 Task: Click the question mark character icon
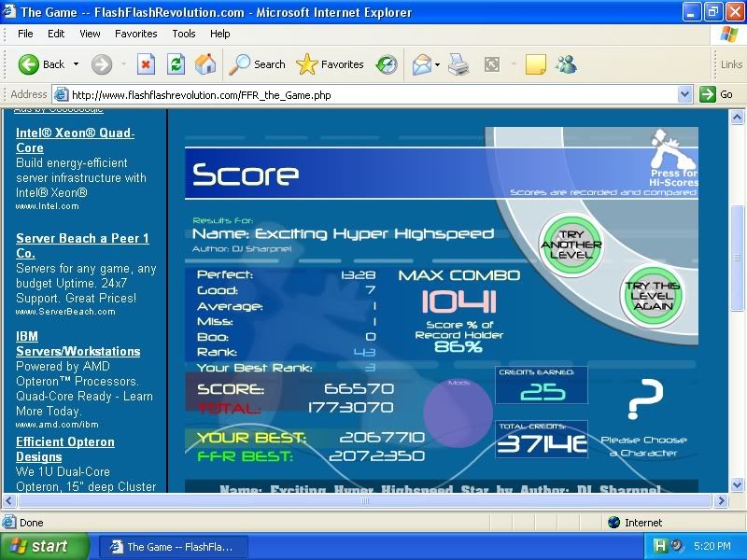point(644,399)
